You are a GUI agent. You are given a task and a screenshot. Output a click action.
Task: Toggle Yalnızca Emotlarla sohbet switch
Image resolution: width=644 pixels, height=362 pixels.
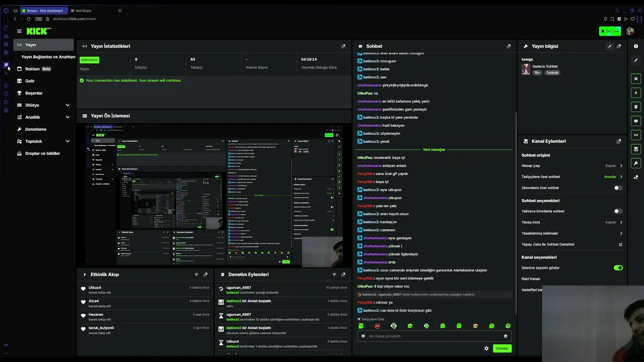click(618, 211)
